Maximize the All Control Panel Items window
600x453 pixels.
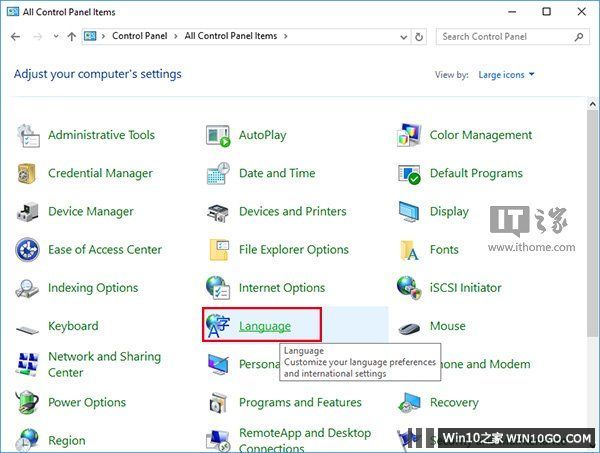pos(547,11)
